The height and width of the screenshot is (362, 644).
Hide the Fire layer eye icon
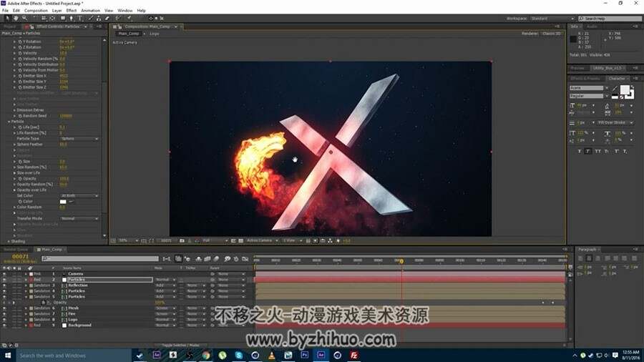click(4, 313)
